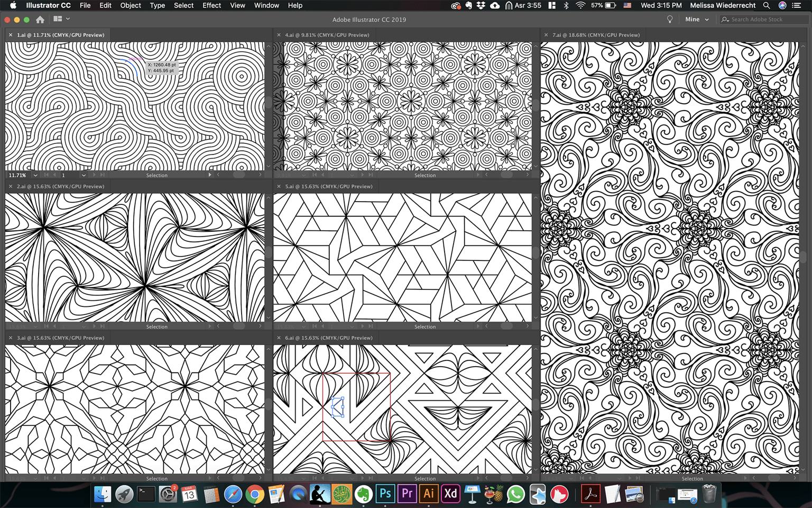Open Terminal from the dock
Viewport: 812px width, 508px height.
coord(146,494)
